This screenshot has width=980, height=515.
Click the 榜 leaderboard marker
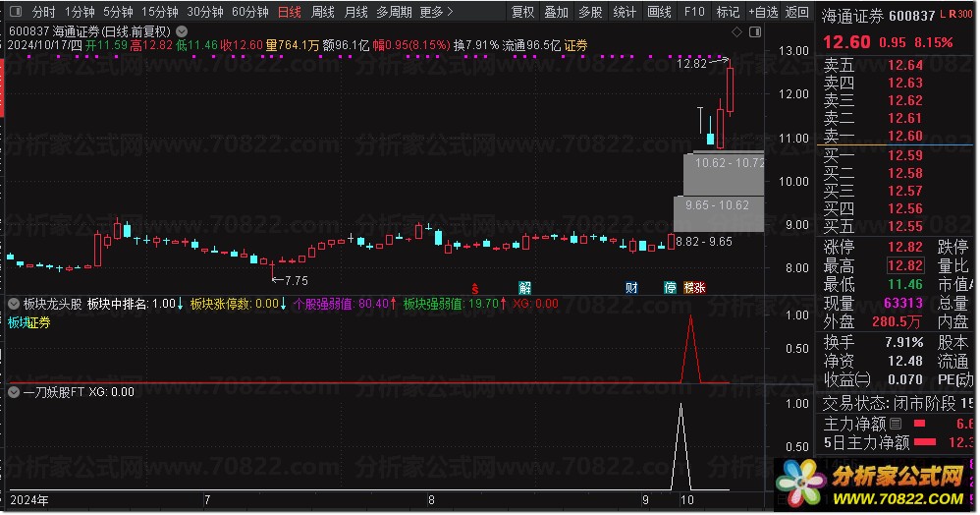point(688,288)
